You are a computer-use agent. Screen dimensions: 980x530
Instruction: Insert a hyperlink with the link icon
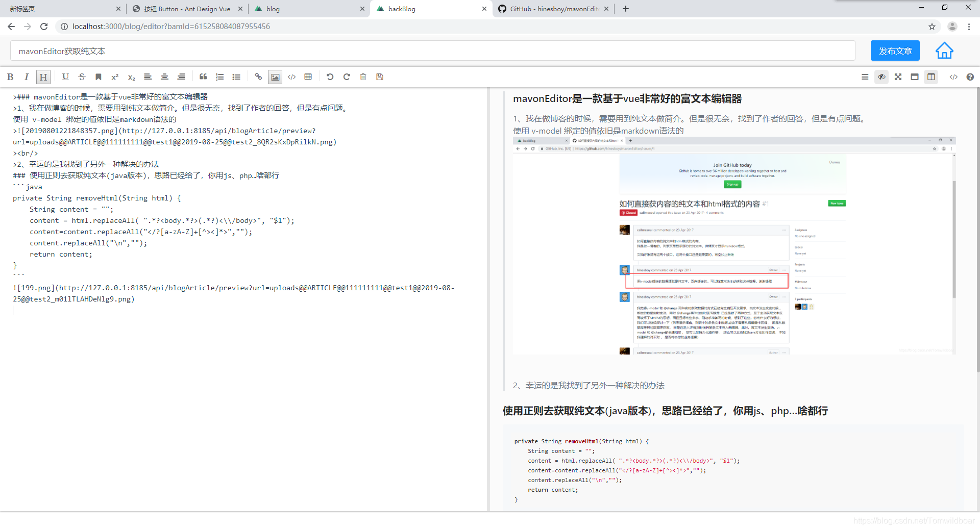pyautogui.click(x=258, y=77)
